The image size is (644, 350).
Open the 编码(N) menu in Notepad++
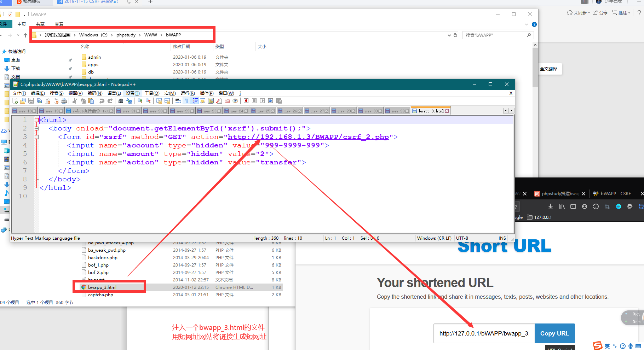[x=95, y=93]
